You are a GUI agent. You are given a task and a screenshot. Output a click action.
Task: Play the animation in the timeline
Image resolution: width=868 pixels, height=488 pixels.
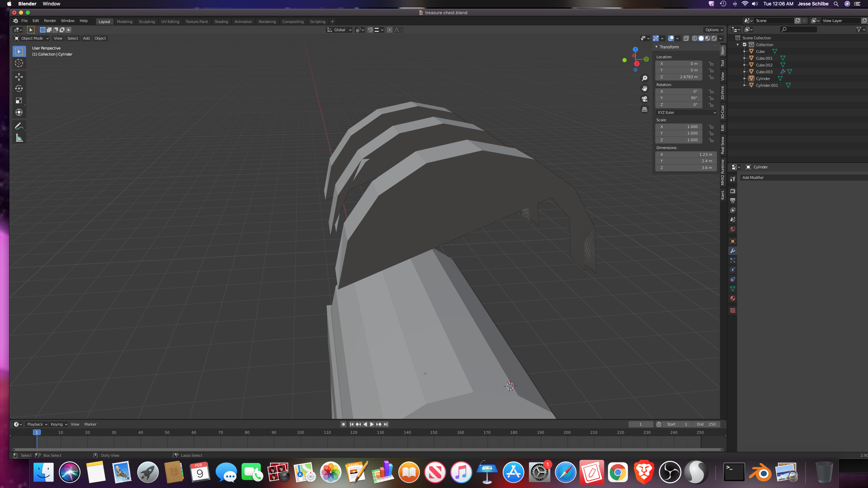point(372,424)
